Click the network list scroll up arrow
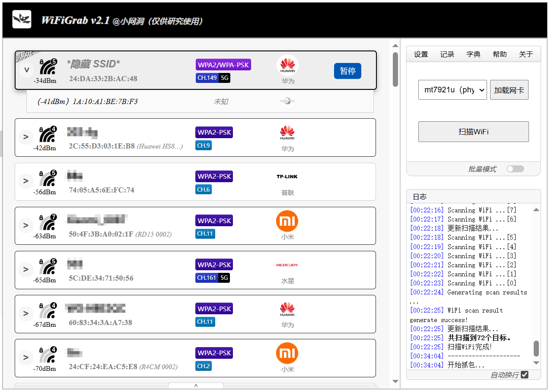Viewport: 551px width, 392px height. click(395, 45)
